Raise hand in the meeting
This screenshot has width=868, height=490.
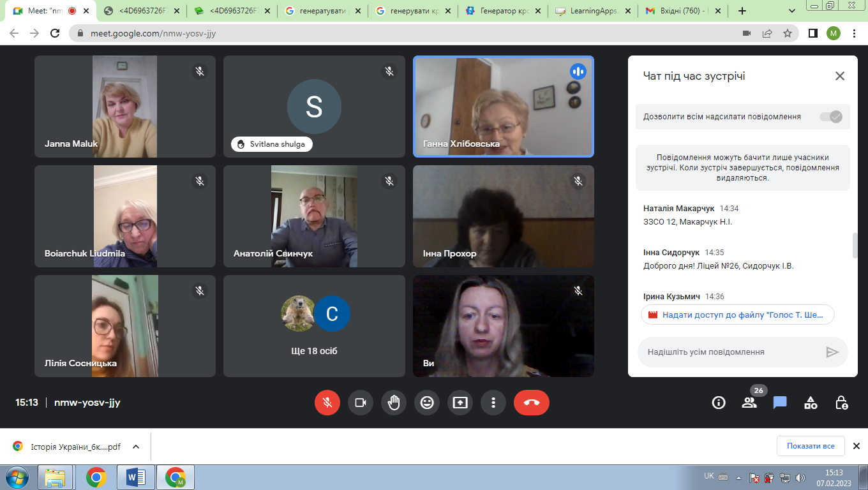(394, 403)
